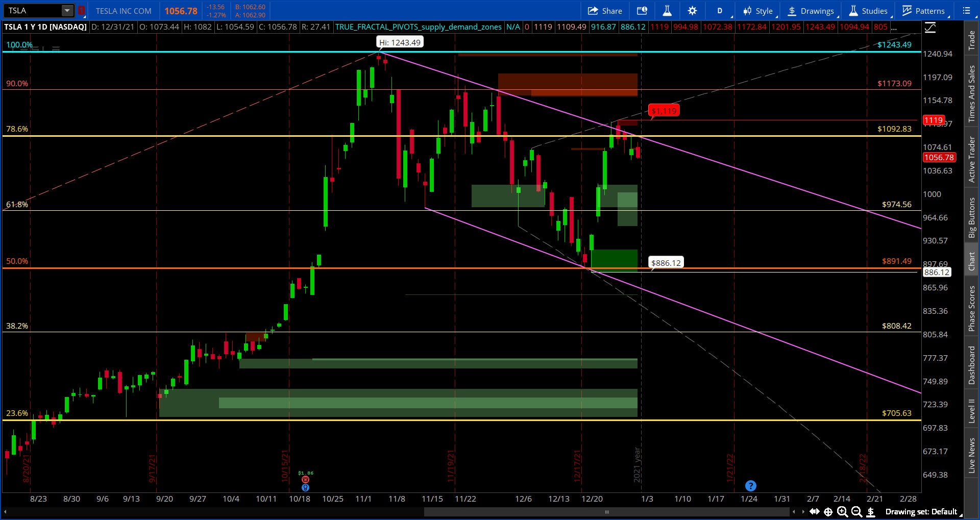Zoom in using the magnifier-plus icon

843,511
